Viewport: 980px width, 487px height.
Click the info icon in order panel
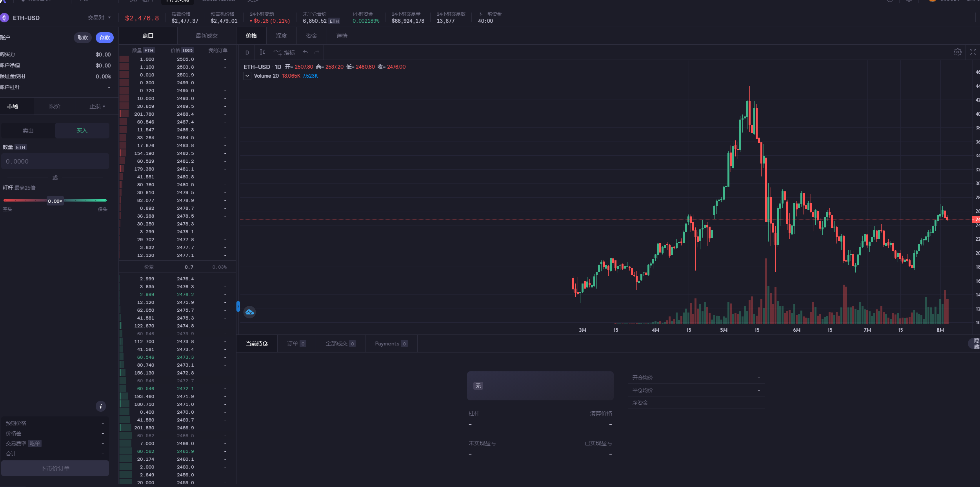click(x=101, y=406)
